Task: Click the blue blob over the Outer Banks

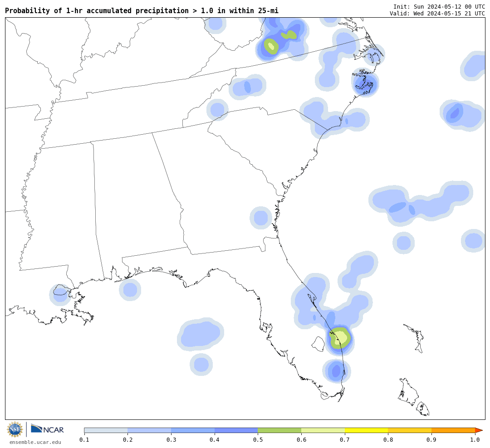Action: [365, 84]
